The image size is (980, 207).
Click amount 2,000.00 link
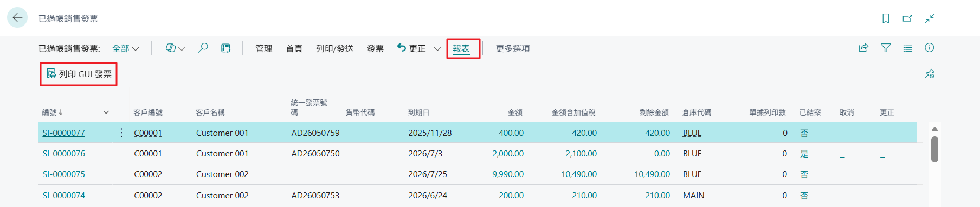click(x=508, y=153)
